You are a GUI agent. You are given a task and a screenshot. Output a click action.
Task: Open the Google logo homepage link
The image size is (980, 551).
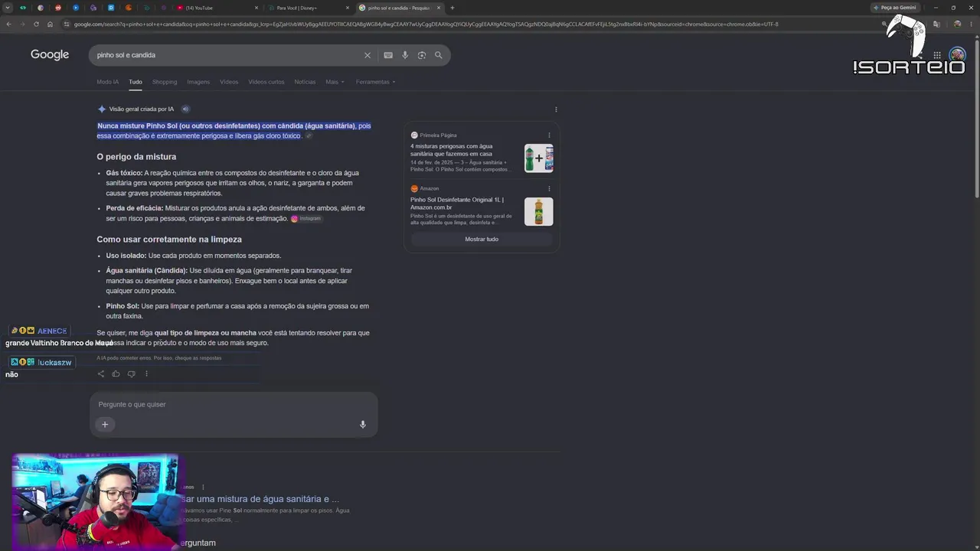(x=50, y=55)
